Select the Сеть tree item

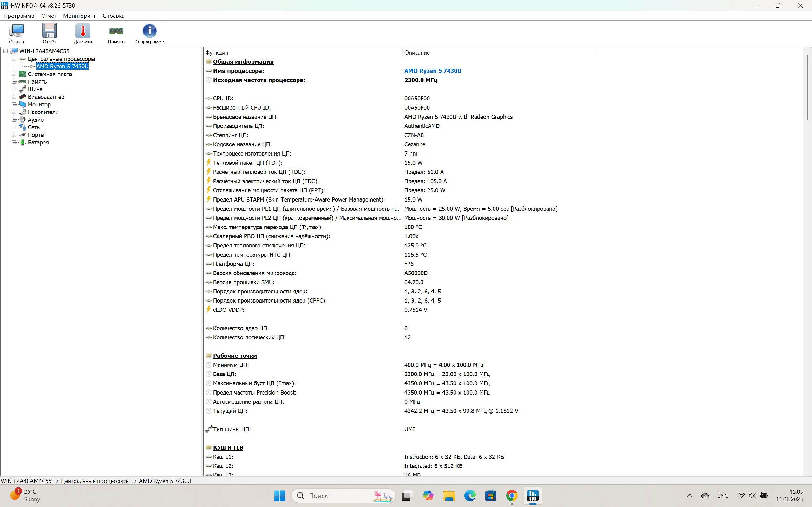[34, 127]
